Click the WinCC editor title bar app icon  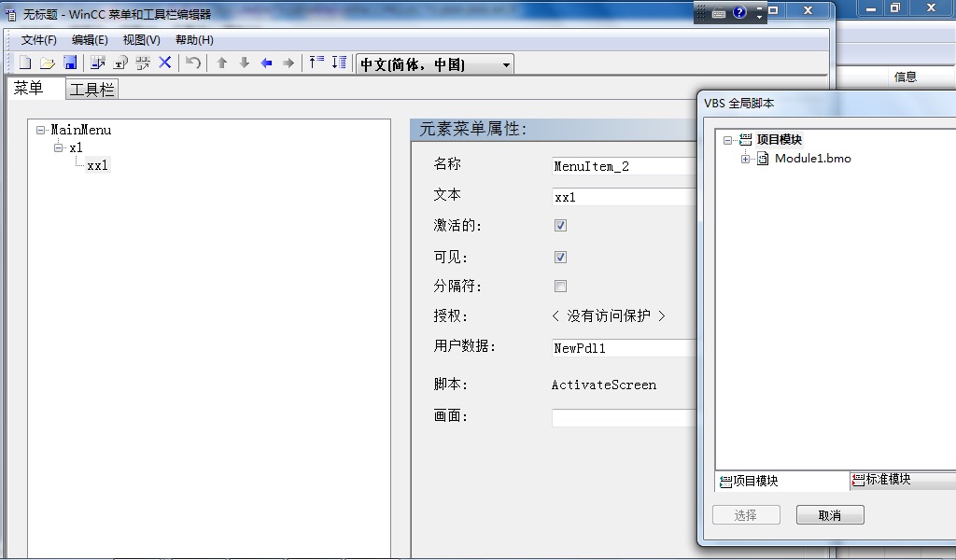click(10, 15)
